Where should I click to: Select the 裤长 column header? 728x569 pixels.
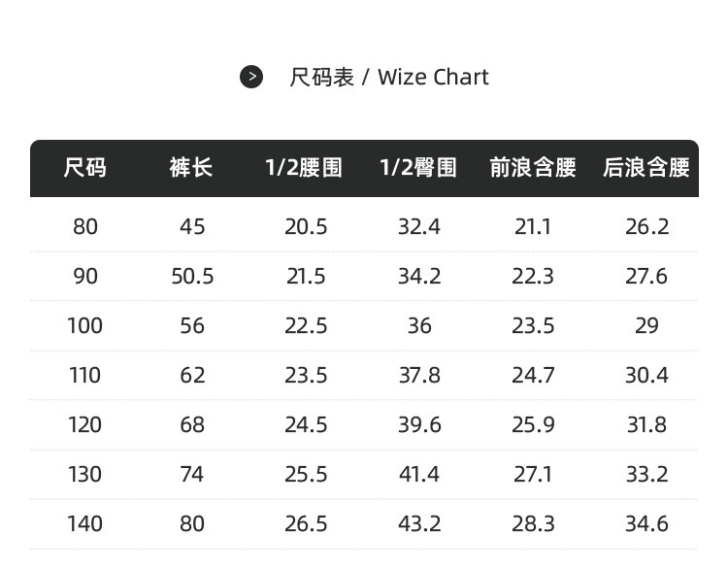click(x=191, y=168)
